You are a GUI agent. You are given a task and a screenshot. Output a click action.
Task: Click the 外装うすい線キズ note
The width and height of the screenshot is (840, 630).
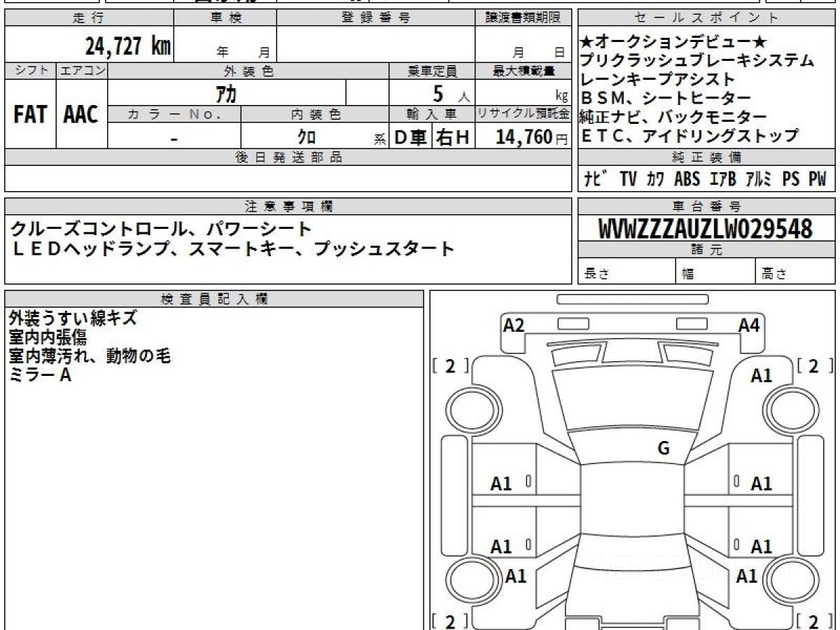(73, 318)
